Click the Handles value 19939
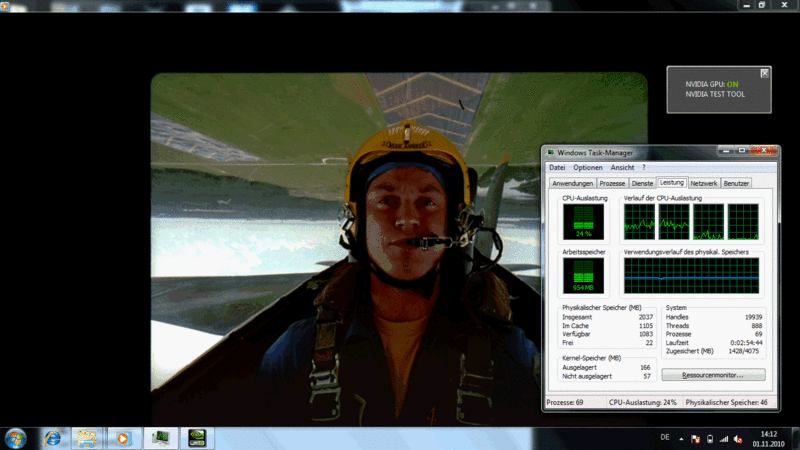The image size is (800, 450). 754,317
